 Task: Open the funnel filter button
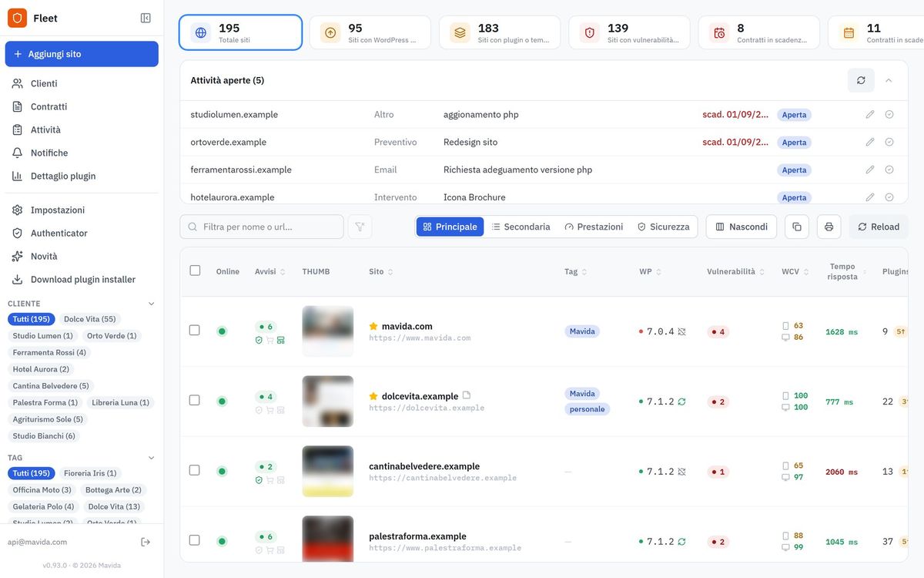coord(360,227)
